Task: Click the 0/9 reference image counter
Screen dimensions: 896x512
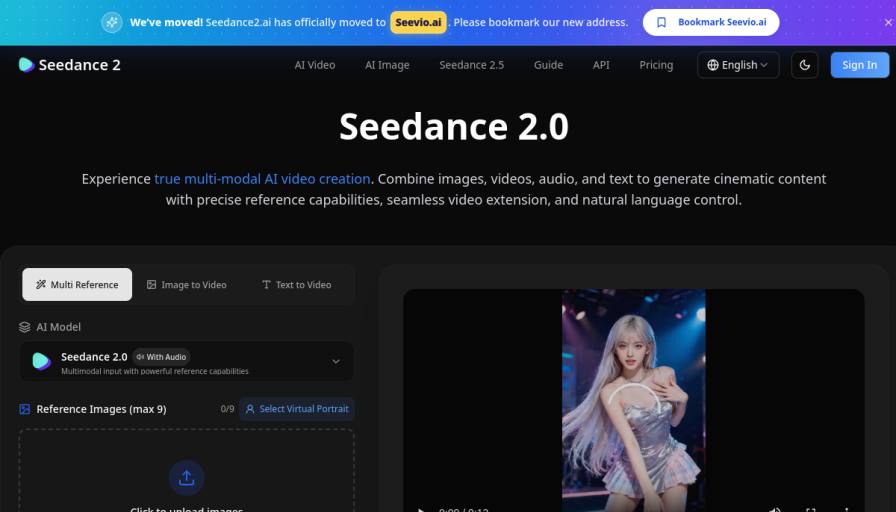Action: pyautogui.click(x=227, y=409)
